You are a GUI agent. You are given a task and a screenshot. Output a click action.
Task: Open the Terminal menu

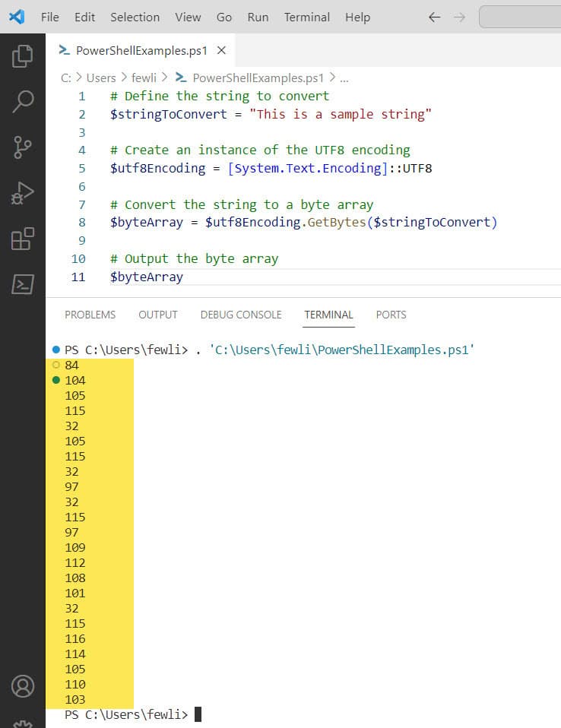click(x=306, y=17)
